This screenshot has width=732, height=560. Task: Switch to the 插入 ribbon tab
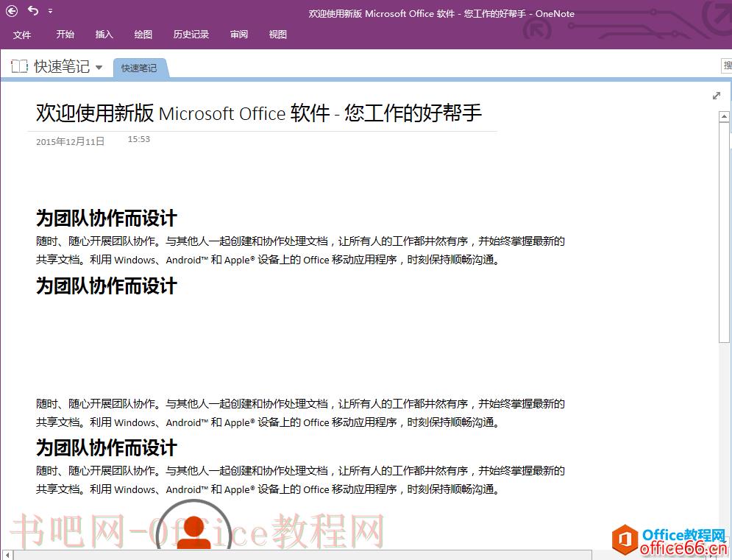(x=104, y=34)
